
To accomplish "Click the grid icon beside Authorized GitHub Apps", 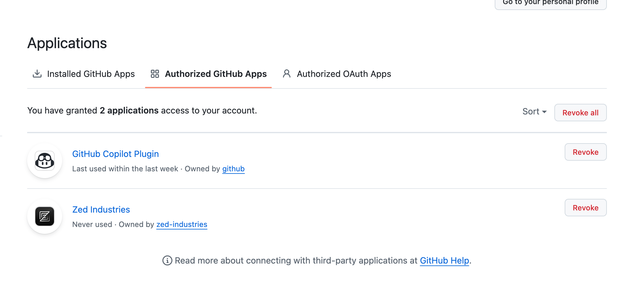I will (x=155, y=74).
